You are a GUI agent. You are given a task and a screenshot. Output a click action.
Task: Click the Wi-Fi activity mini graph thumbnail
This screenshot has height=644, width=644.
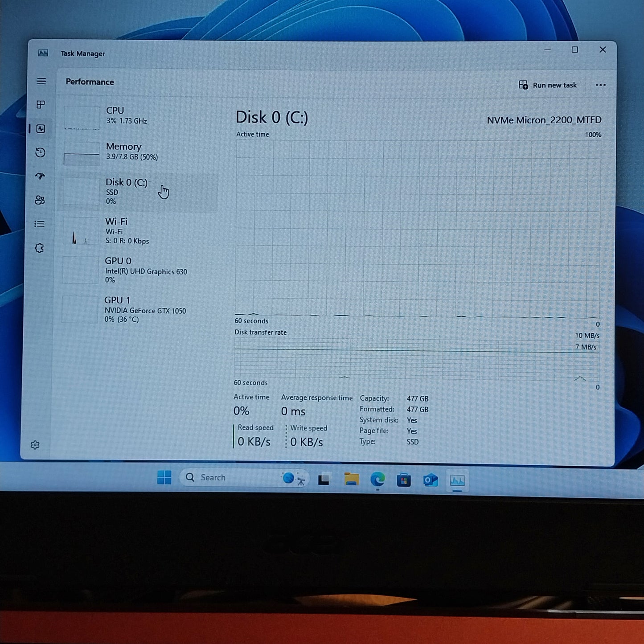coord(81,232)
